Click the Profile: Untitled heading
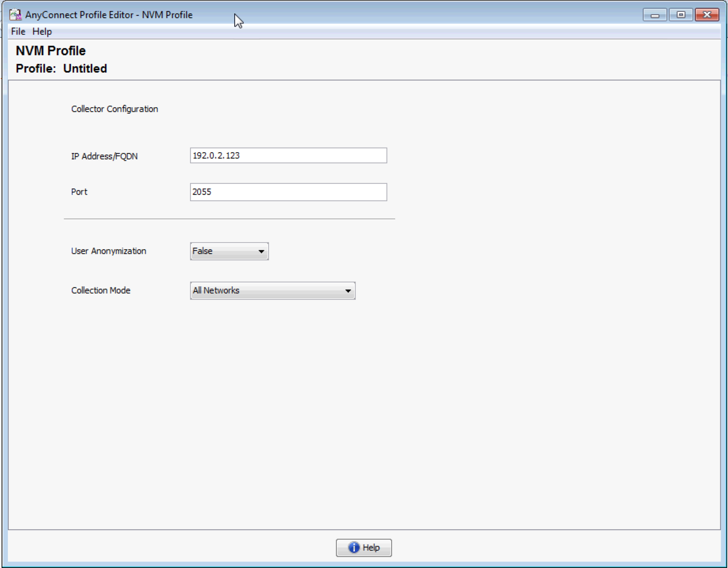This screenshot has width=728, height=568. tap(61, 68)
